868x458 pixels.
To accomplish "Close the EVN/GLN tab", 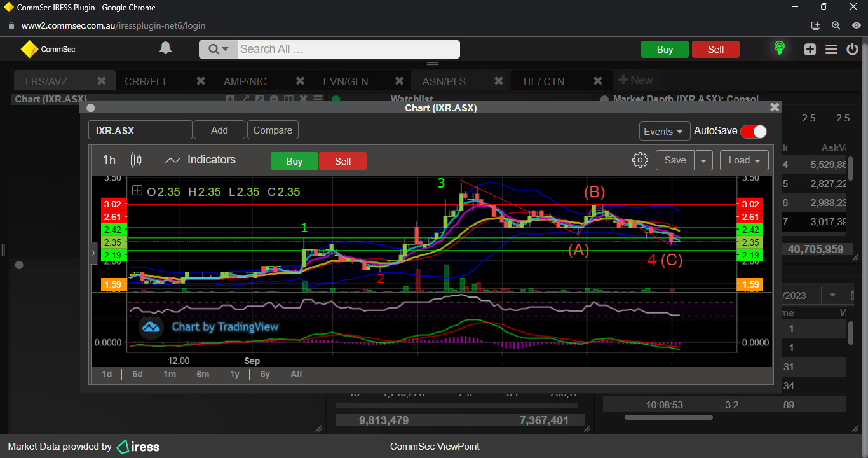I will pyautogui.click(x=399, y=81).
